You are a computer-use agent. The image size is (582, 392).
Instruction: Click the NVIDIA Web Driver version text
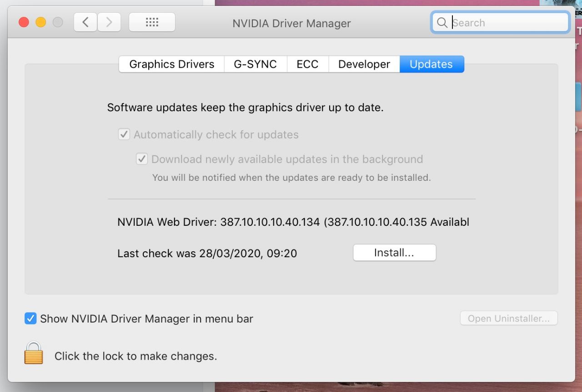(x=293, y=222)
